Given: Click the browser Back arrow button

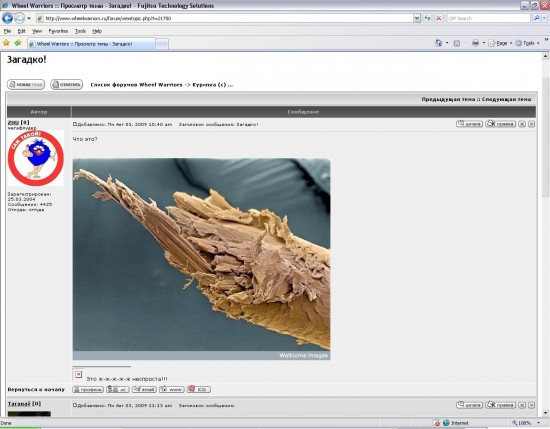Looking at the screenshot, I should pyautogui.click(x=7, y=18).
